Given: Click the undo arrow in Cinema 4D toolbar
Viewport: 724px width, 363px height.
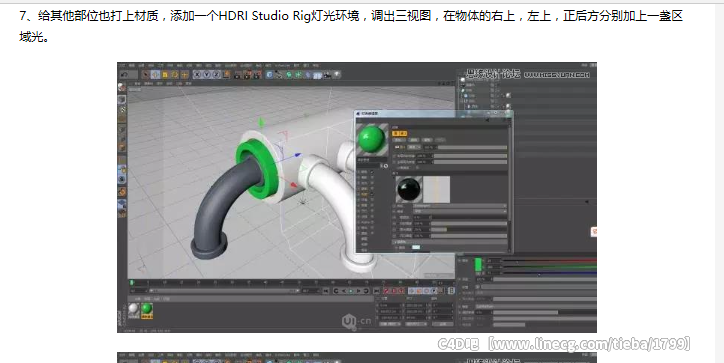Looking at the screenshot, I should coord(124,74).
